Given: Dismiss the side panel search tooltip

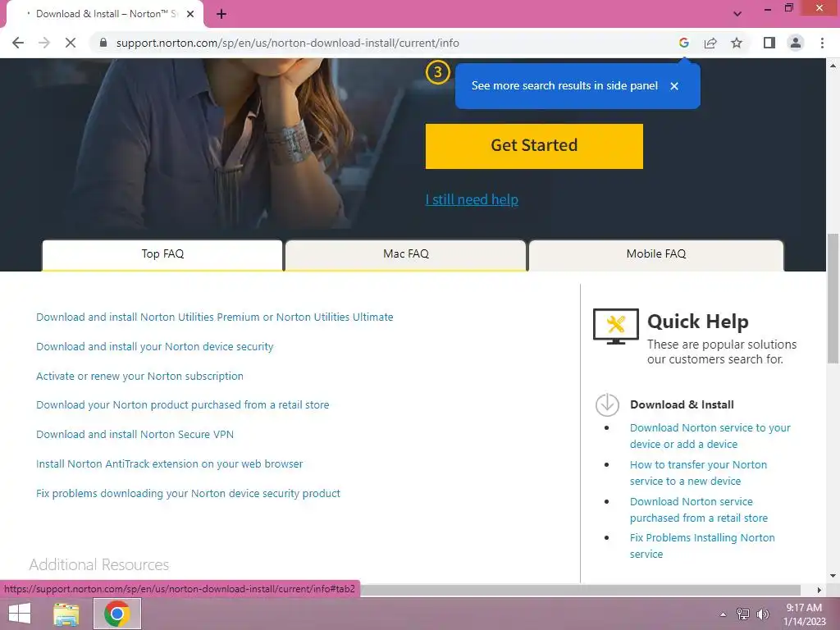Looking at the screenshot, I should [x=674, y=85].
